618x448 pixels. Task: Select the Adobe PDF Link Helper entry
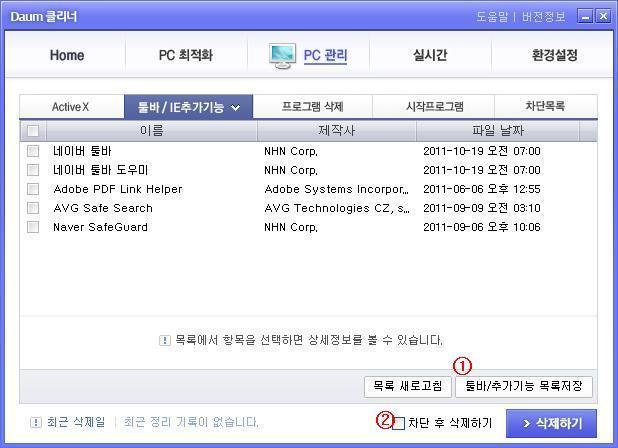[118, 189]
